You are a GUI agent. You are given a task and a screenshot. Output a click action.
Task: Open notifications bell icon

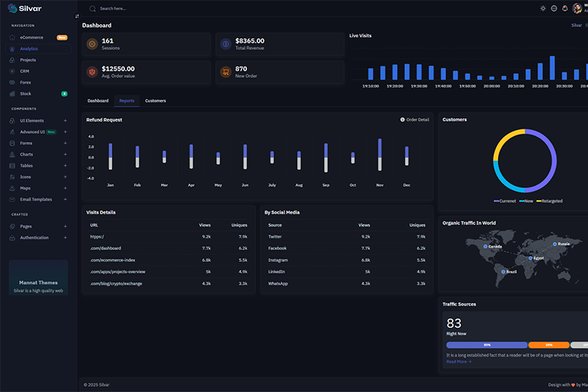[565, 8]
